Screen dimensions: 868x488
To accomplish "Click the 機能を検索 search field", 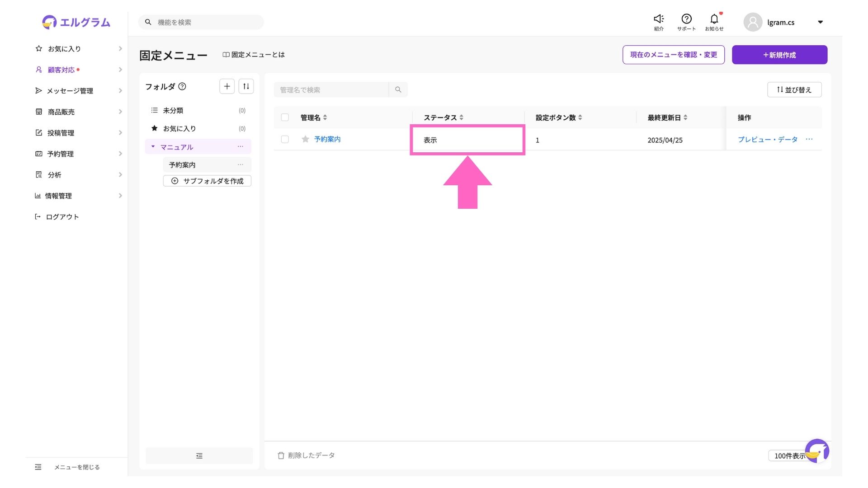I will (x=201, y=22).
